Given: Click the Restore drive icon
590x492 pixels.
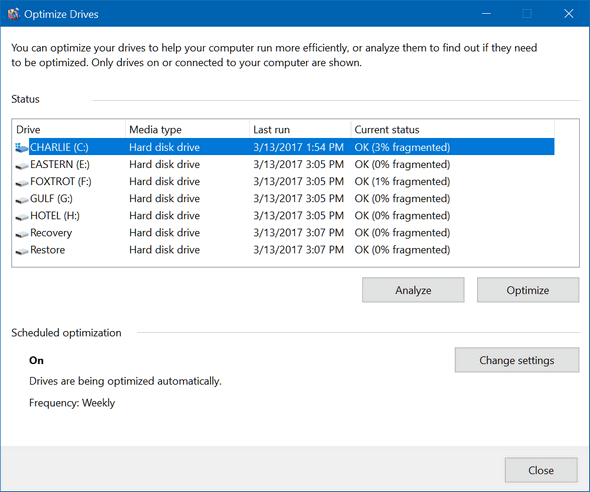Looking at the screenshot, I should point(22,251).
